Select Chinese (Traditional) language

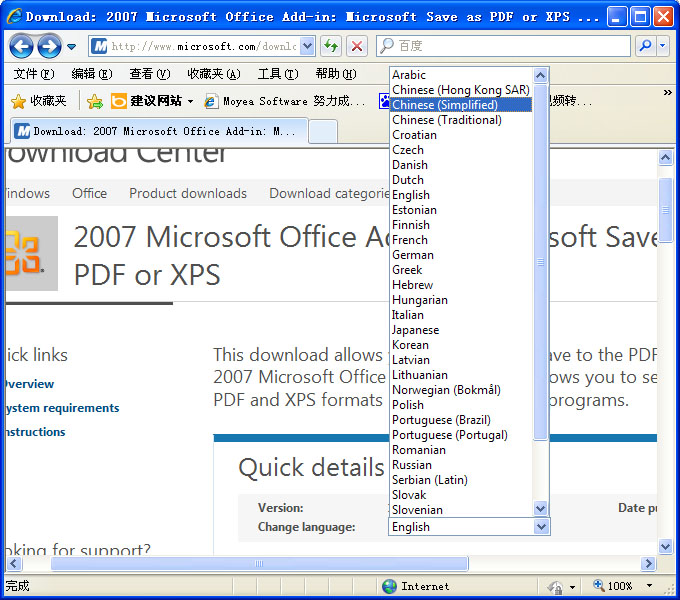pyautogui.click(x=461, y=120)
